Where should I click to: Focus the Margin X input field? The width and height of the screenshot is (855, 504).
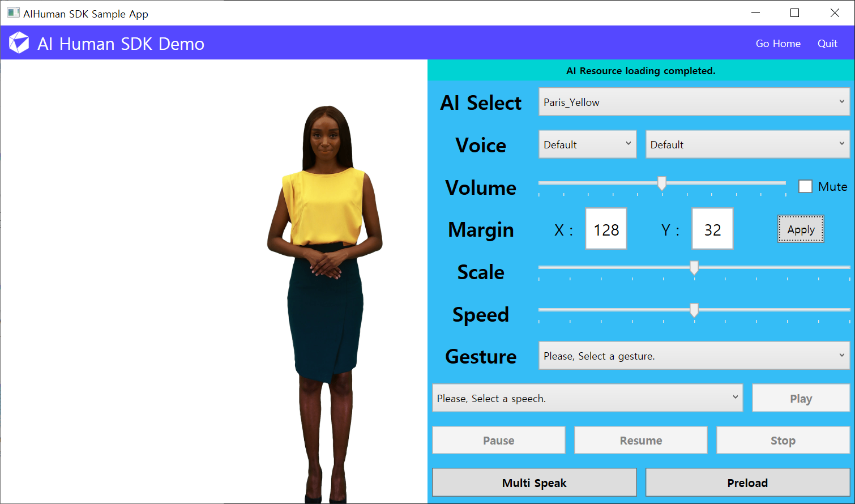tap(606, 229)
